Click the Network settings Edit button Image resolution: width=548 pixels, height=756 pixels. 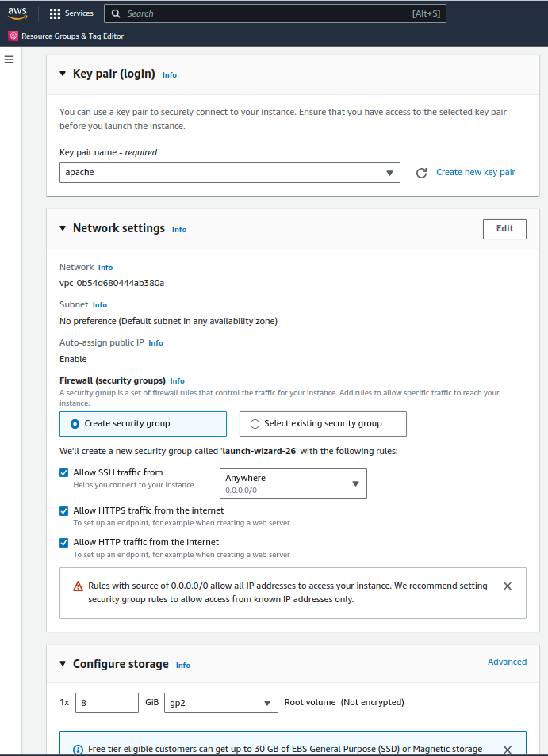[x=504, y=228]
